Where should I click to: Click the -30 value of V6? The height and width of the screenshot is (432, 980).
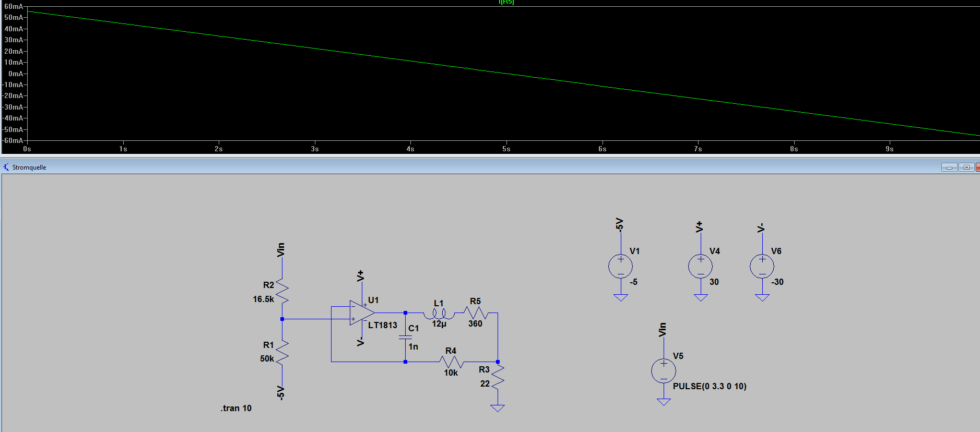coord(777,282)
